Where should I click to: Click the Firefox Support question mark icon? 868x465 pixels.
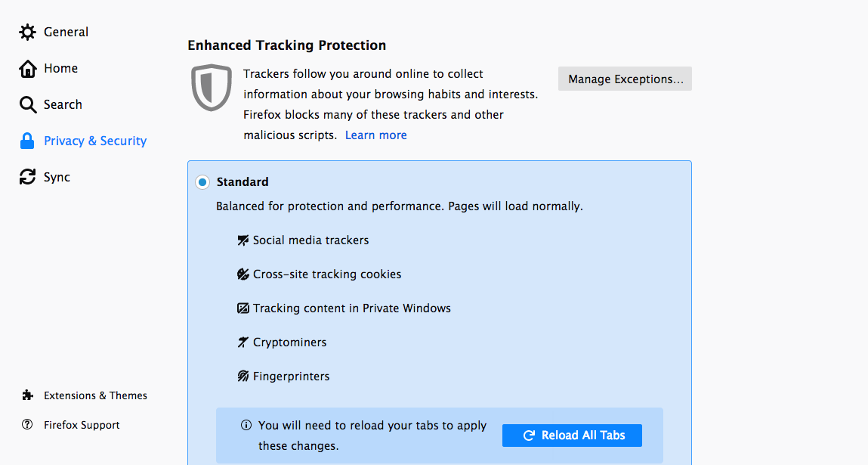pyautogui.click(x=28, y=425)
